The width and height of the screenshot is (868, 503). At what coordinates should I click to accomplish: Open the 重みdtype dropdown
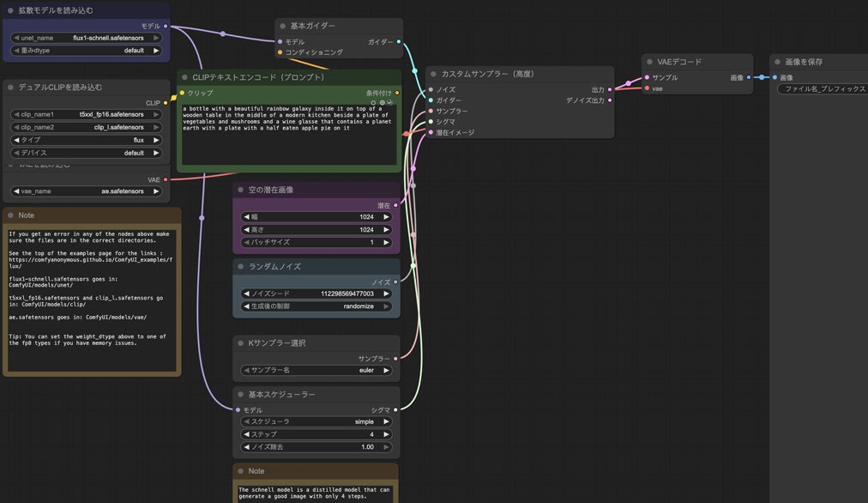(x=87, y=51)
